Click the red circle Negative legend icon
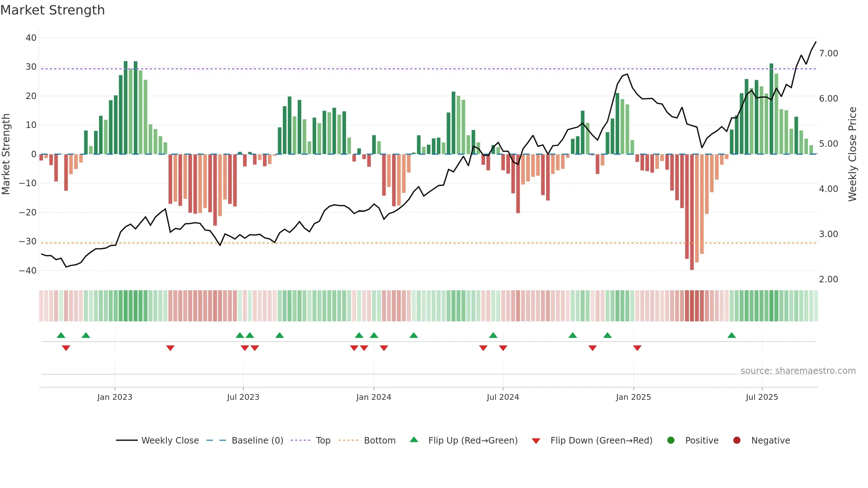Viewport: 868px width, 488px height. [737, 440]
